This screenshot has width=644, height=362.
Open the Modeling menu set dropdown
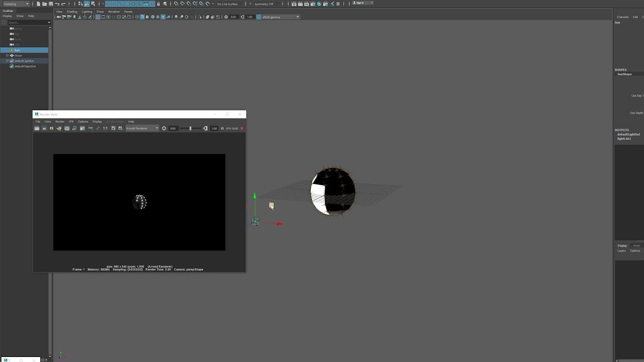point(15,4)
